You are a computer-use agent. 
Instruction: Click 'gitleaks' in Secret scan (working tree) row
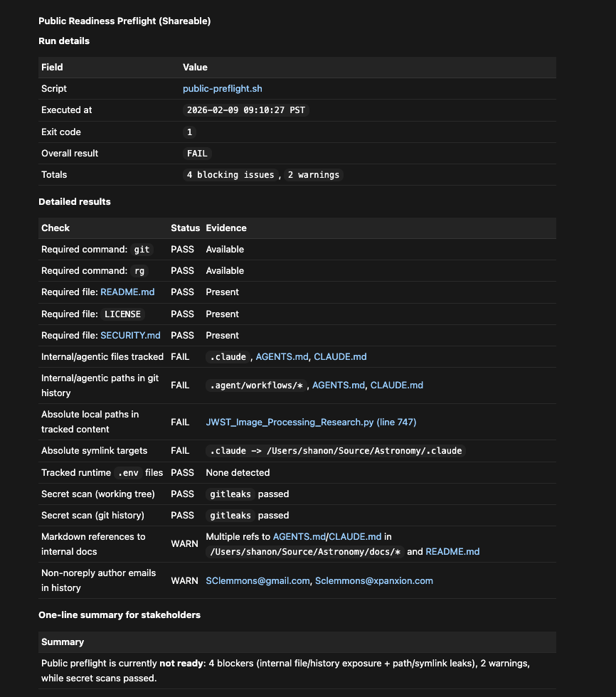230,494
